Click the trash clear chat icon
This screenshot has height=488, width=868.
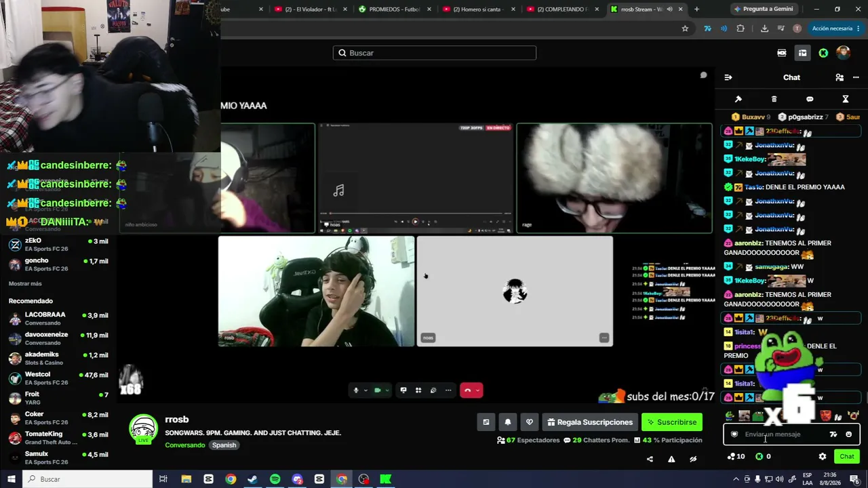pos(774,99)
